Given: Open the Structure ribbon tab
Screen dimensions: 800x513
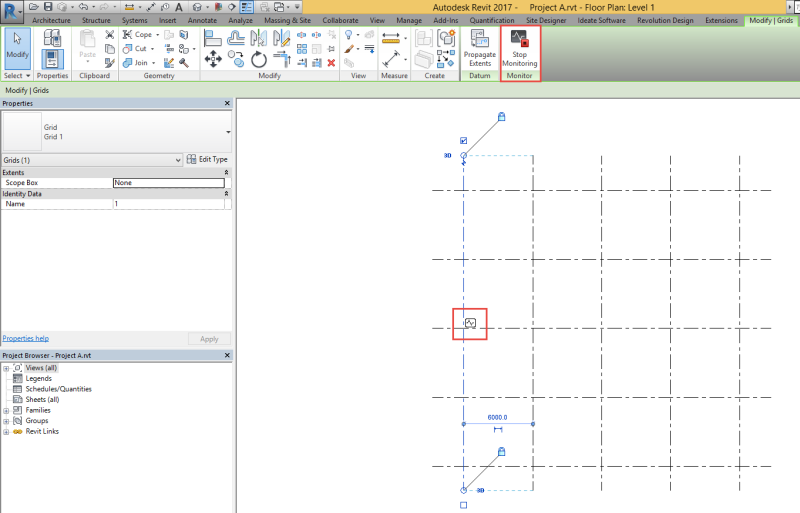Looking at the screenshot, I should click(x=96, y=20).
